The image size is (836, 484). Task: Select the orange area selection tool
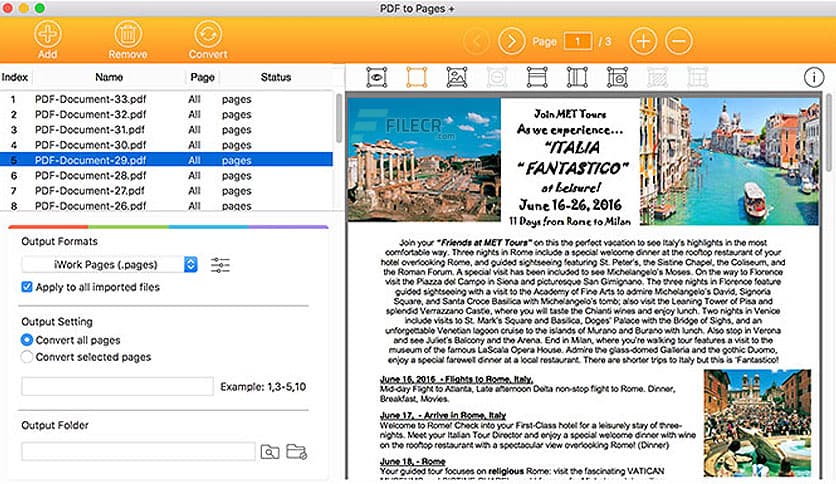417,77
